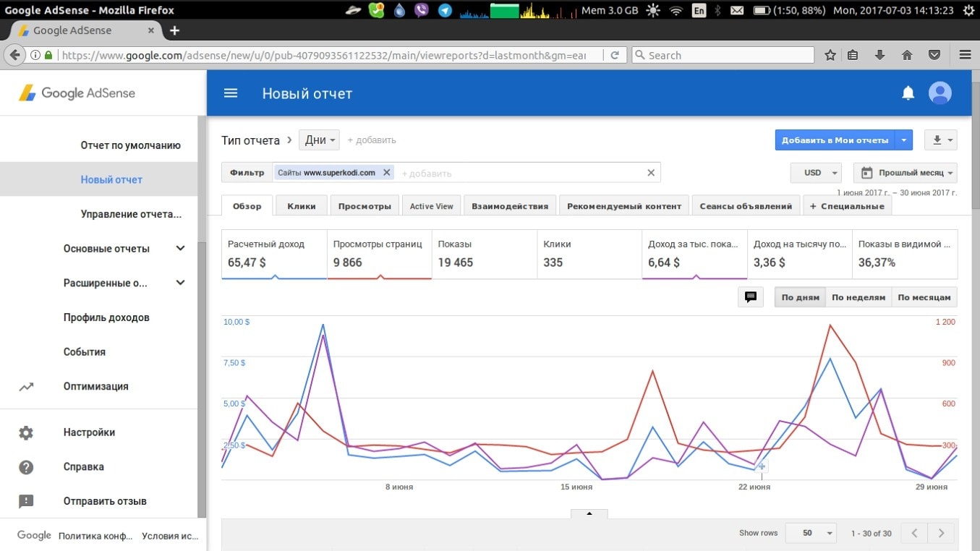Click the Справка help icon

pos(26,467)
